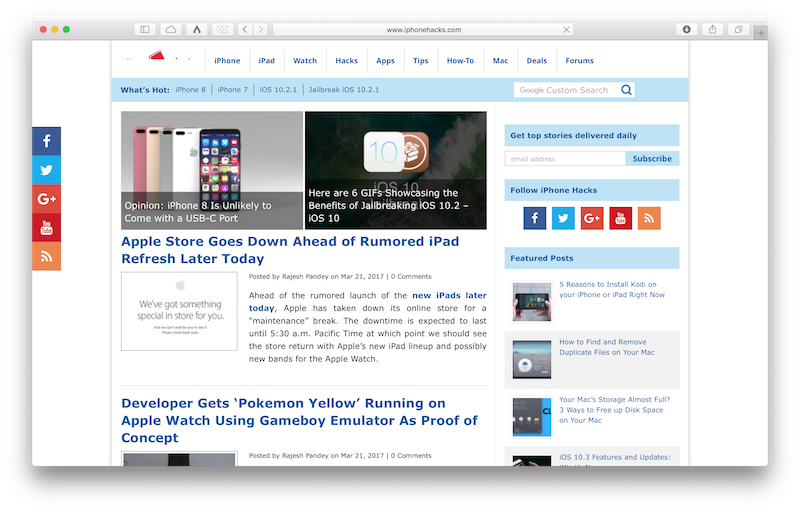Click the Facebook icon in left social bar
800x512 pixels.
point(46,141)
